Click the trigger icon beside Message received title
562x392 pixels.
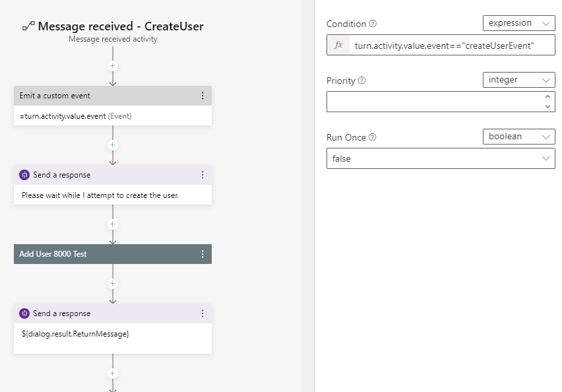click(x=28, y=26)
